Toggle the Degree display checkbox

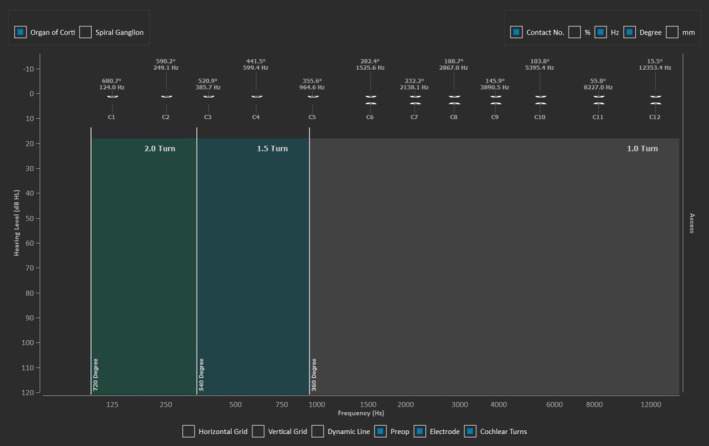[629, 32]
